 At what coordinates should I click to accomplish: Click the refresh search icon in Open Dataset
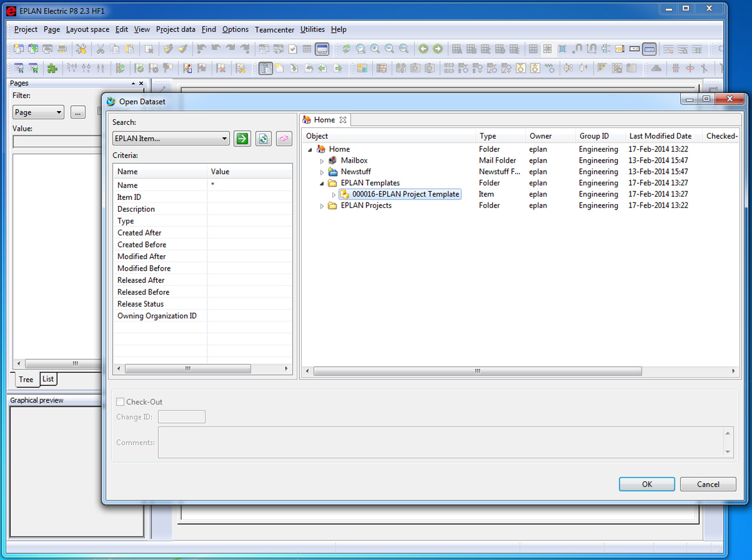pyautogui.click(x=263, y=139)
